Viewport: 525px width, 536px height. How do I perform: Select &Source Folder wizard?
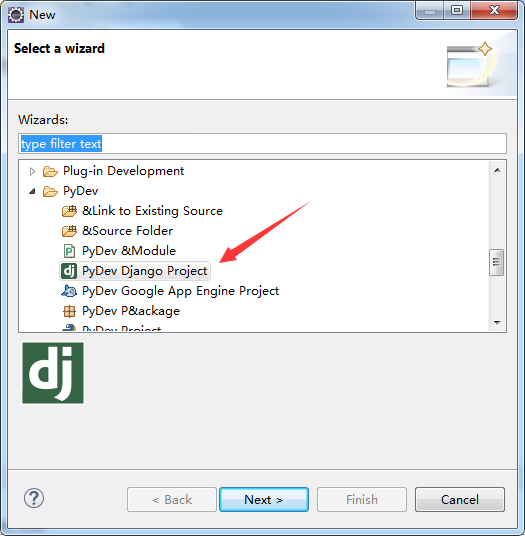pos(127,231)
